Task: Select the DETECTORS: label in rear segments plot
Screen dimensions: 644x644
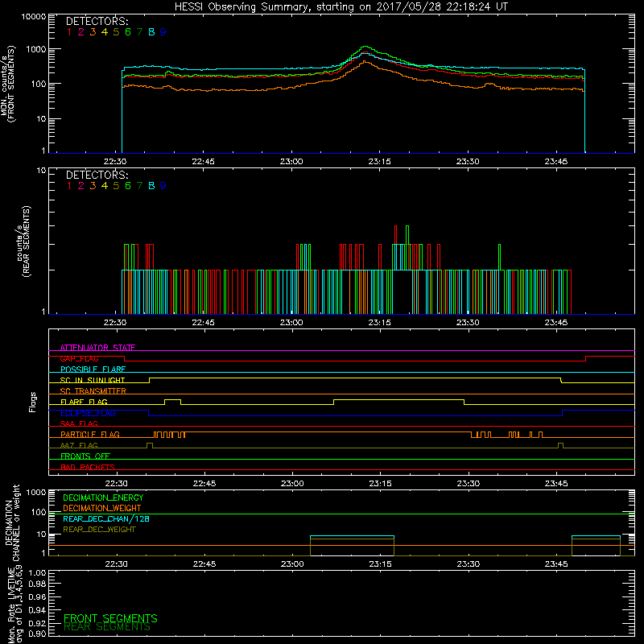Action: coord(97,175)
